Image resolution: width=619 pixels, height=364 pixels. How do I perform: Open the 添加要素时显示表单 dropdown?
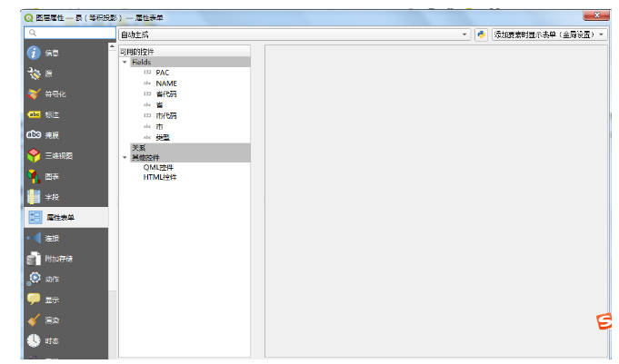click(x=550, y=34)
